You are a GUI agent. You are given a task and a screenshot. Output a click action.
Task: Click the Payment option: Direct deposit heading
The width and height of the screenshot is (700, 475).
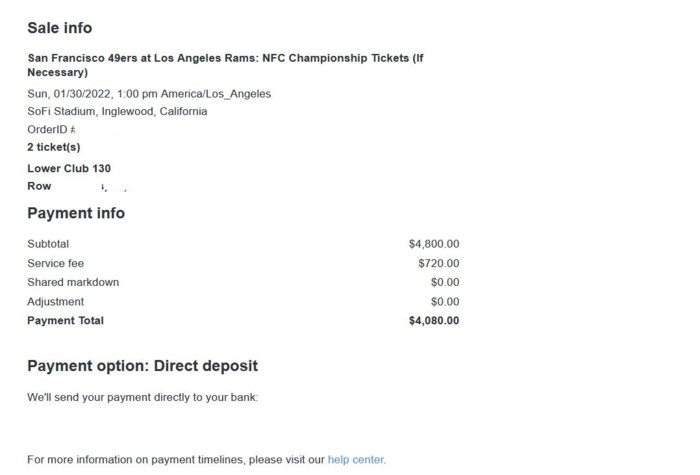click(x=142, y=366)
